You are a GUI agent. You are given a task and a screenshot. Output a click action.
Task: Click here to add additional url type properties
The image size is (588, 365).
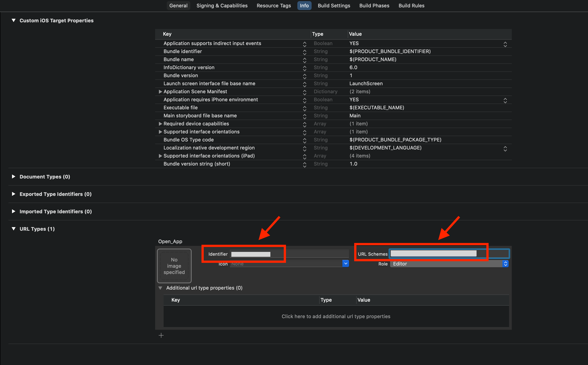point(336,317)
